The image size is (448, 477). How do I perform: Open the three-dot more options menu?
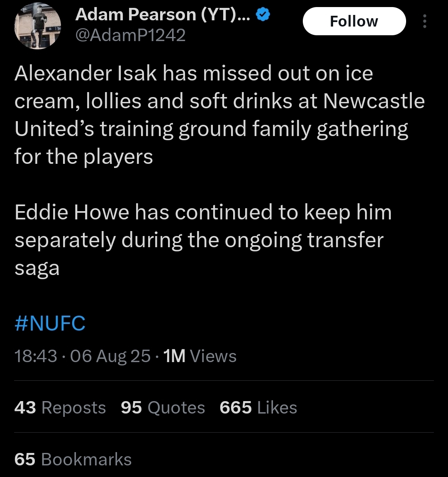425,21
